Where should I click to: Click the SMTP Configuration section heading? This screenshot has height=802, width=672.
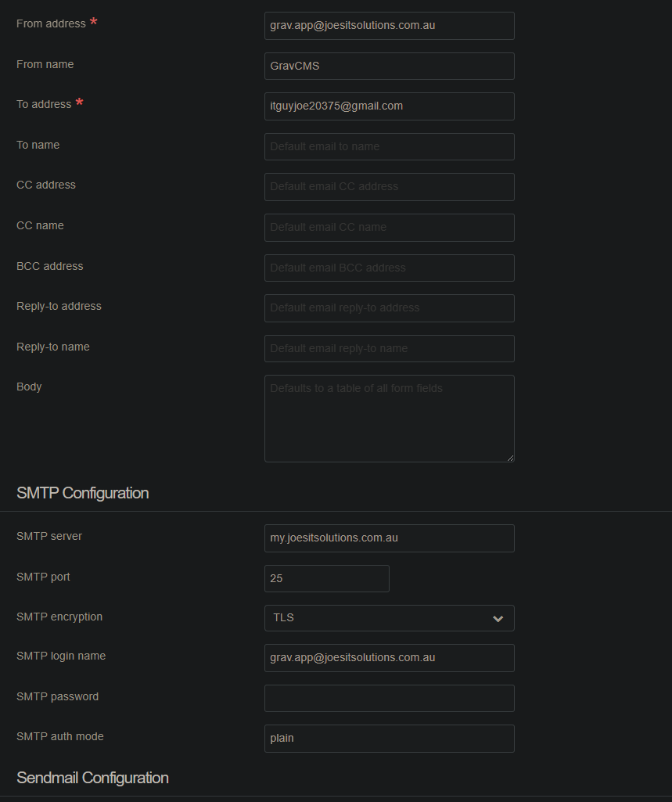(83, 493)
